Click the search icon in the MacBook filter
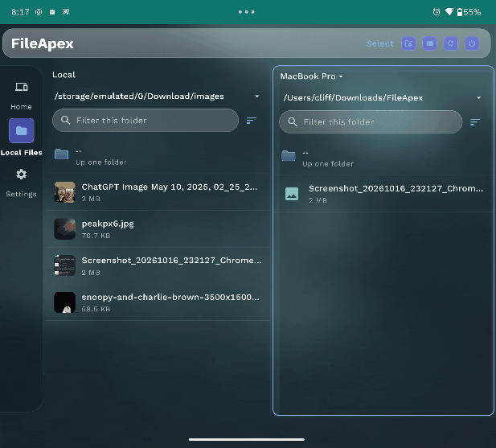496x448 pixels. [293, 121]
